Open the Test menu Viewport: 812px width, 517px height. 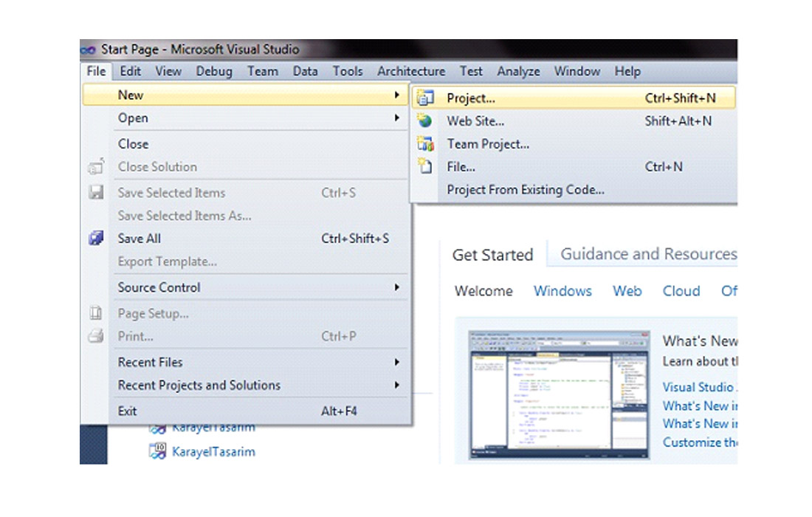point(471,71)
